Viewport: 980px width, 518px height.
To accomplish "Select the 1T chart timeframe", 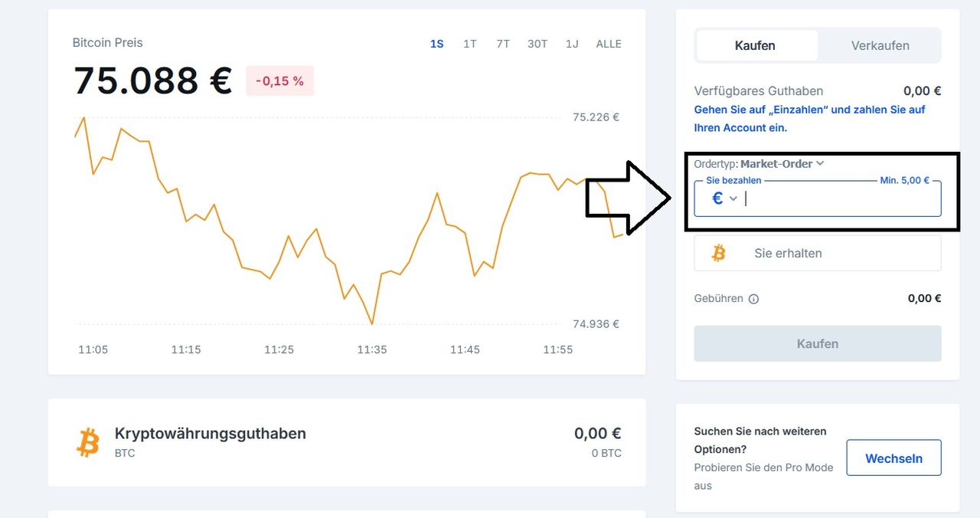I will tap(470, 44).
